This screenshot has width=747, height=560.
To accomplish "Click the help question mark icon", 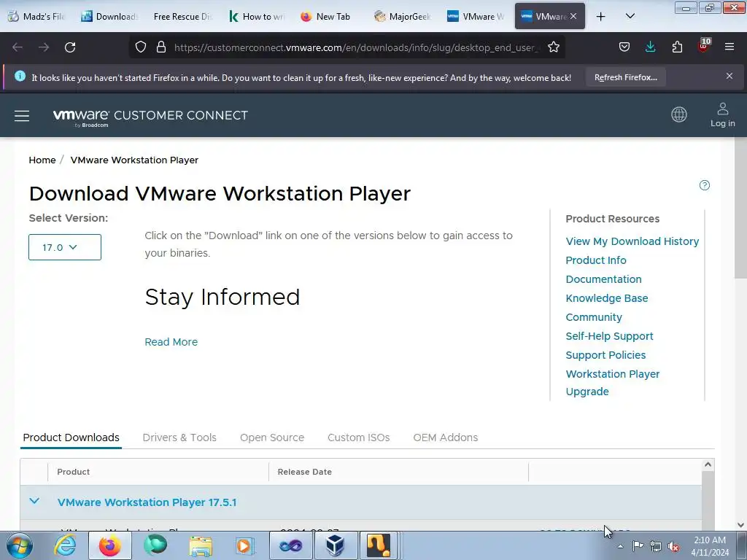I will (x=705, y=185).
